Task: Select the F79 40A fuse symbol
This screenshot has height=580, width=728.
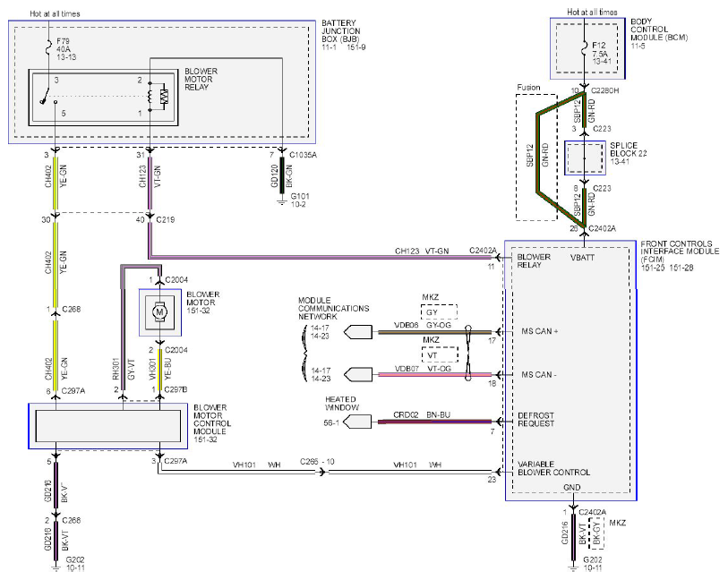Action: 48,47
